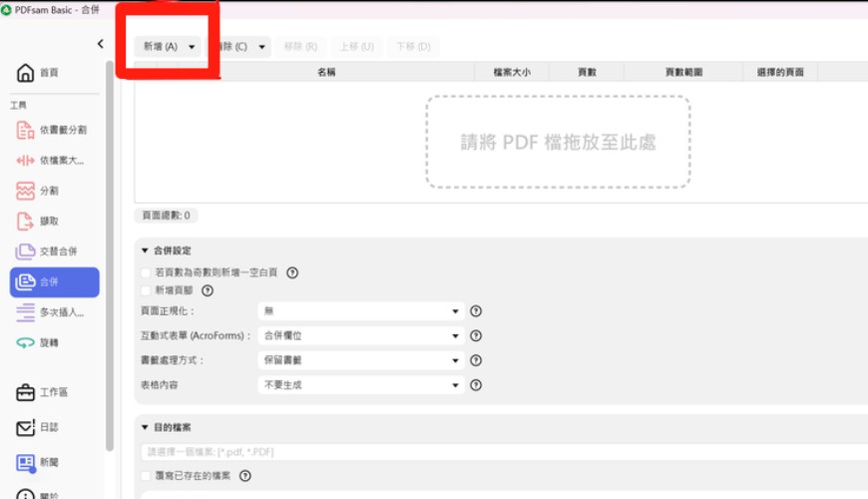Open the 書籤處理方式 dropdown showing 保留書籤
Image resolution: width=868 pixels, height=499 pixels.
361,360
